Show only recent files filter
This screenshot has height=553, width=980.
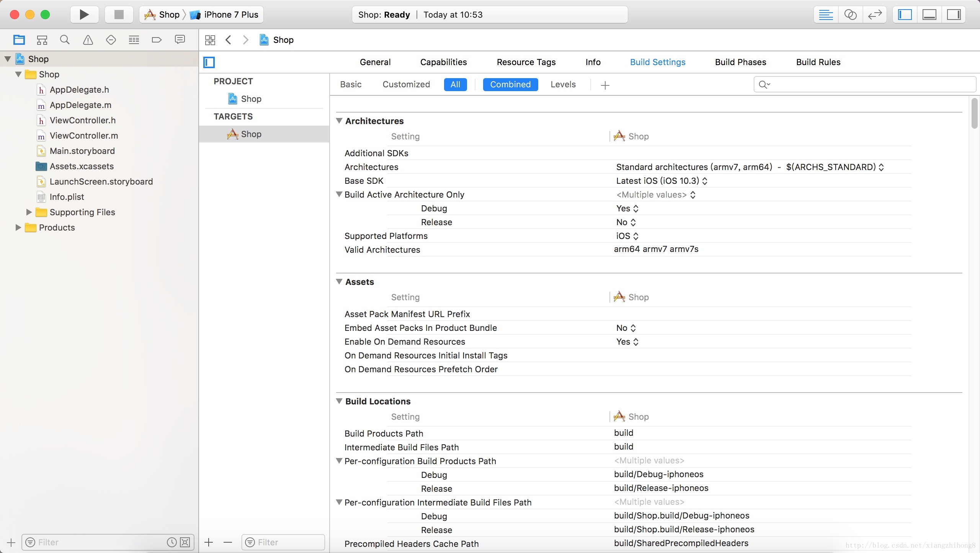coord(172,542)
